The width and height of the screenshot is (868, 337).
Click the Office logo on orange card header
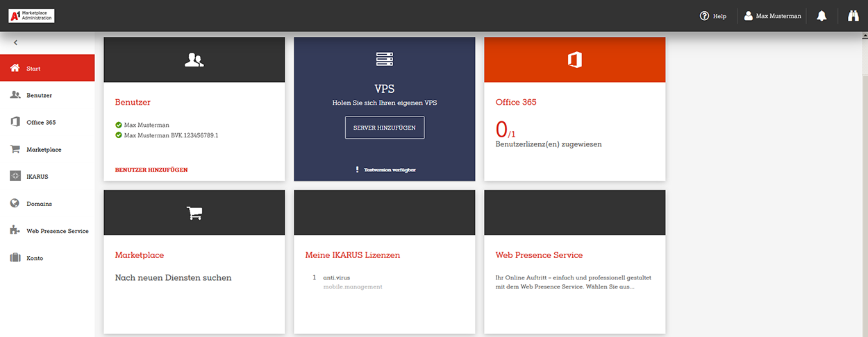pos(574,60)
